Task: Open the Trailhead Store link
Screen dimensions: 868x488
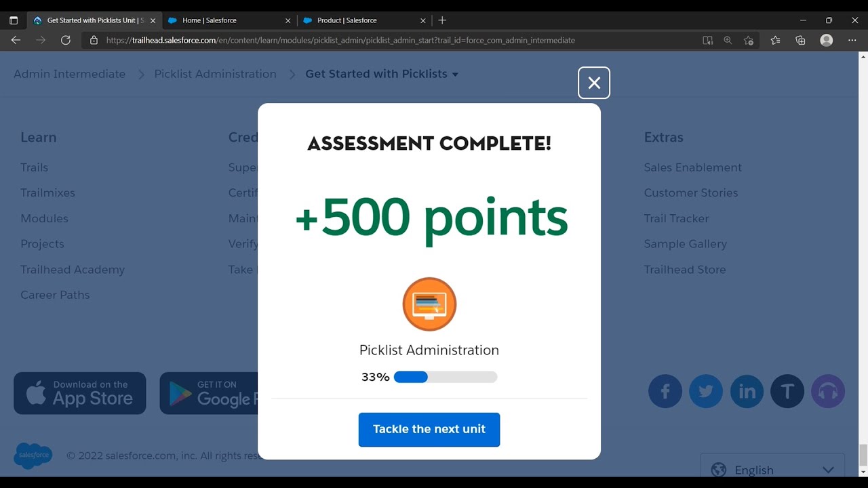Action: point(685,269)
